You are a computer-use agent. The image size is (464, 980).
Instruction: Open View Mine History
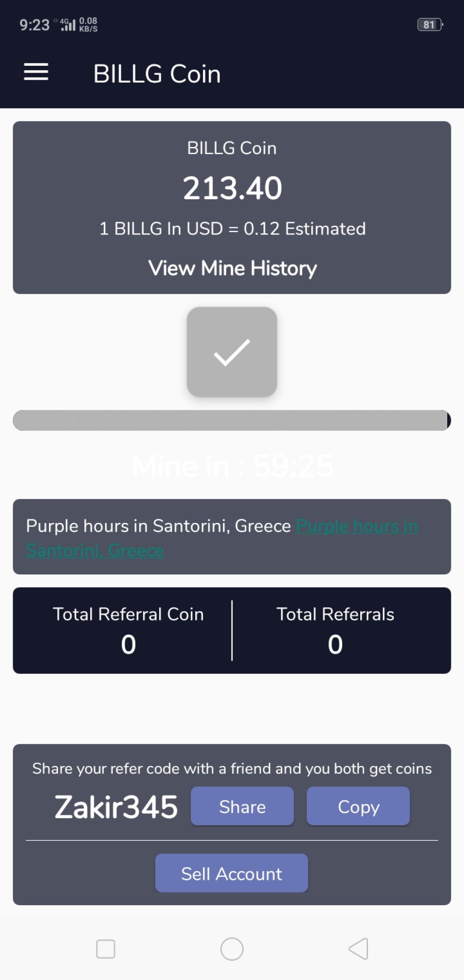coord(232,268)
